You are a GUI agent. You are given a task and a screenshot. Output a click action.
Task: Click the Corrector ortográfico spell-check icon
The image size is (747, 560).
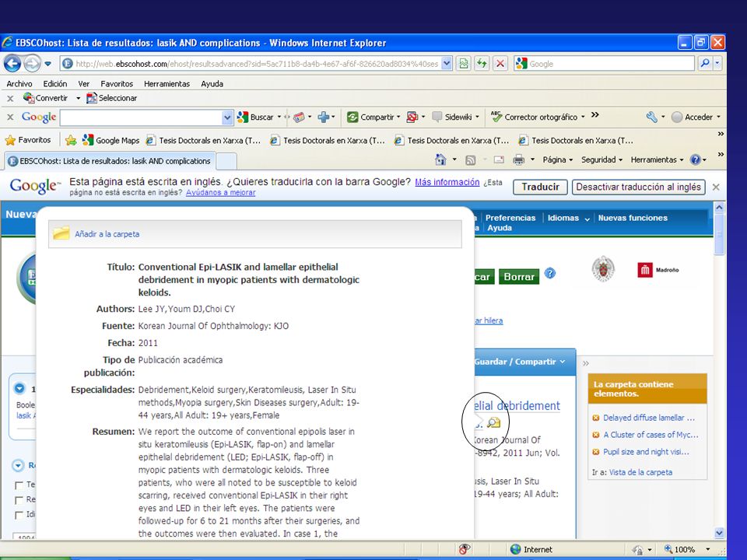497,117
